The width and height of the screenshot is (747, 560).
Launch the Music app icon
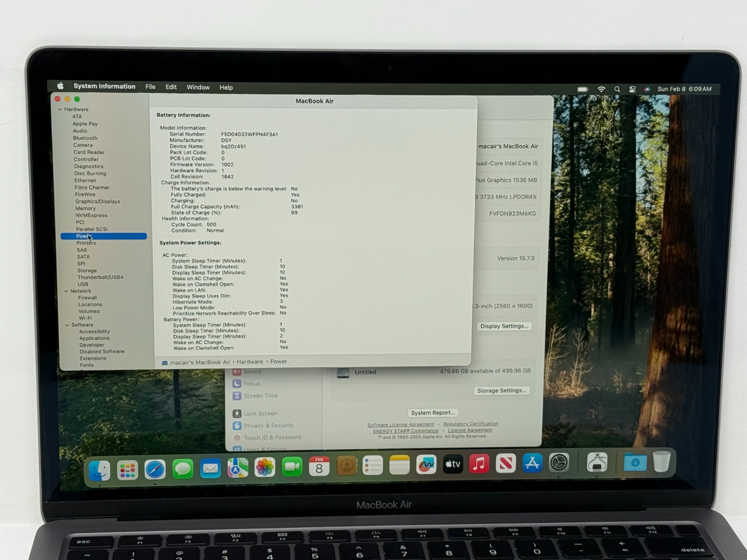[479, 464]
